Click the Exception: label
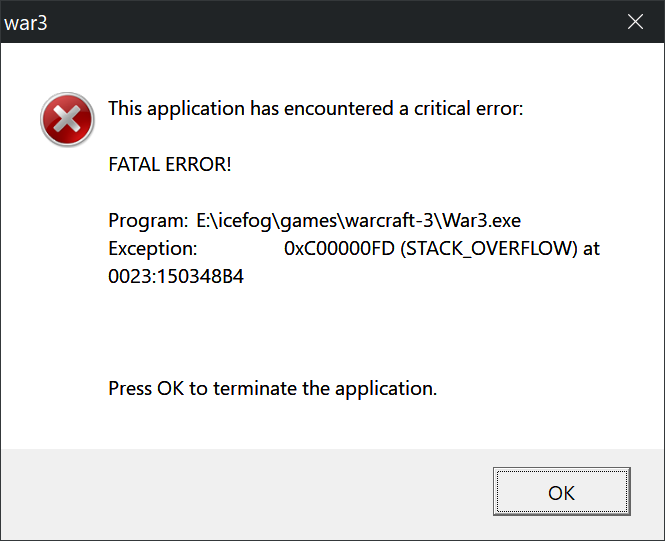 (x=152, y=248)
